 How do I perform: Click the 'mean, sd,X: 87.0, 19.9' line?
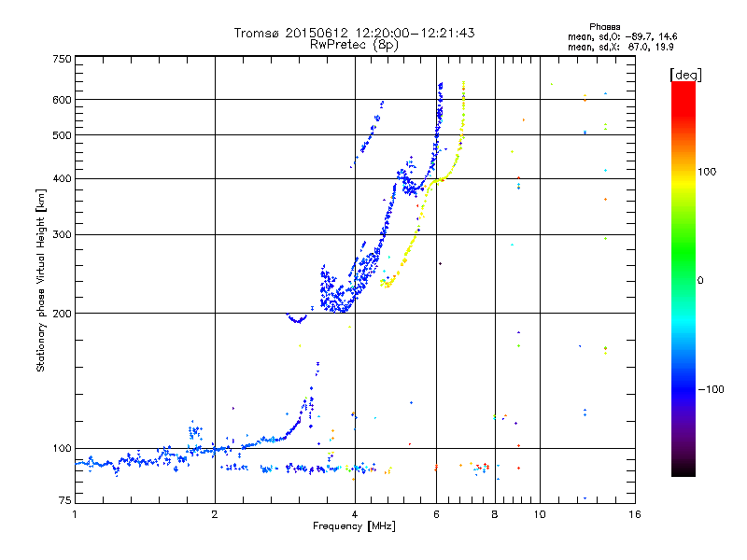620,47
